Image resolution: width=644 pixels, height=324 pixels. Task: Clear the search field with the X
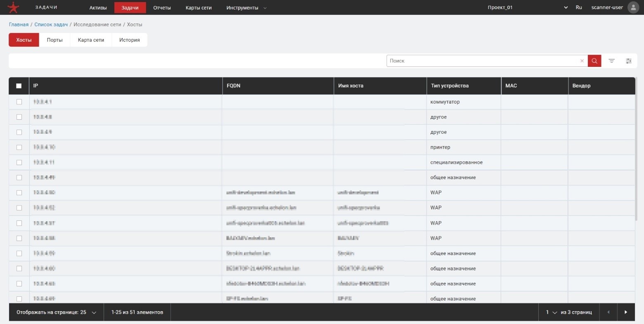(x=582, y=61)
